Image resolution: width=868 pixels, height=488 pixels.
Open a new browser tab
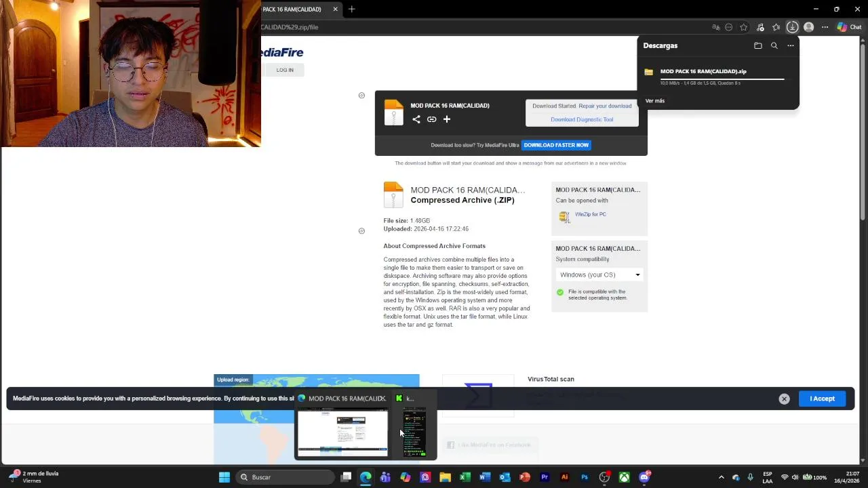(351, 9)
